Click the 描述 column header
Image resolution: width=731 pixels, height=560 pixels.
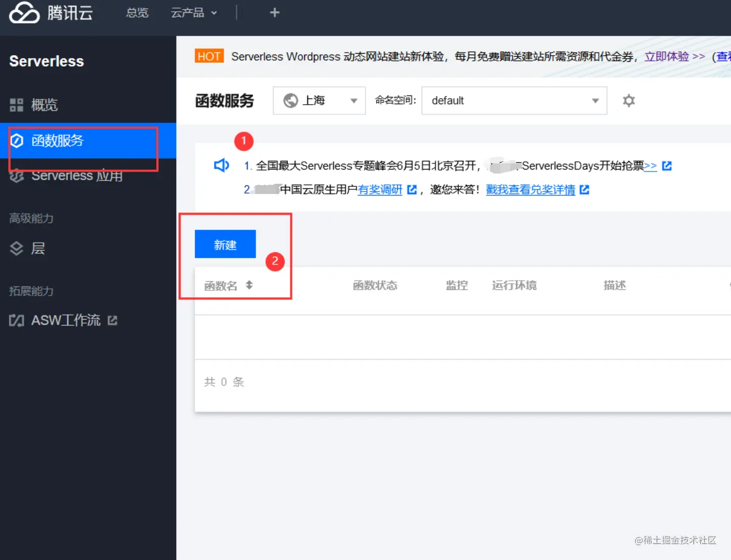[615, 285]
